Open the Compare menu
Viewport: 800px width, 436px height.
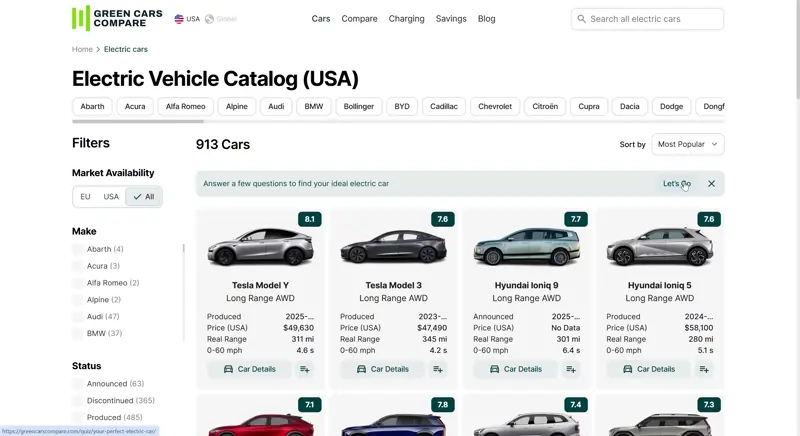(359, 19)
